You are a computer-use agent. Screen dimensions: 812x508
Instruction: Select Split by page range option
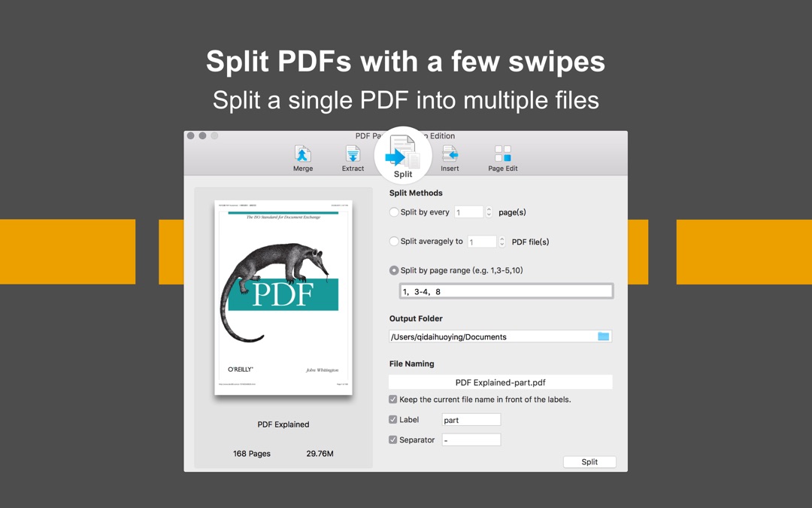394,270
